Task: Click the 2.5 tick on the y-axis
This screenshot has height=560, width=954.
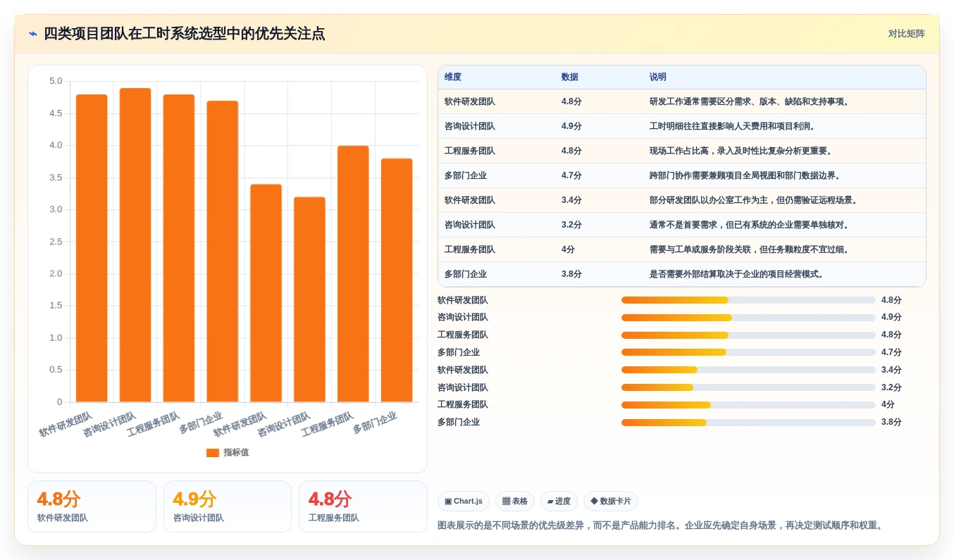Action: tap(56, 242)
